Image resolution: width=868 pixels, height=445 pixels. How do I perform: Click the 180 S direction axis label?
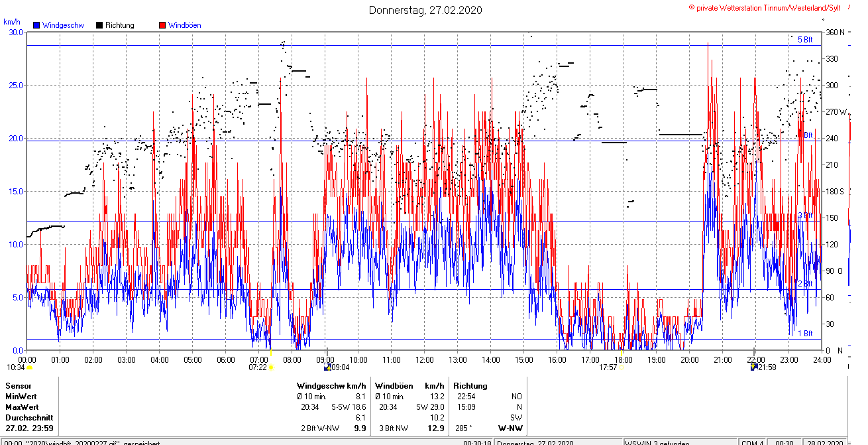[x=835, y=191]
